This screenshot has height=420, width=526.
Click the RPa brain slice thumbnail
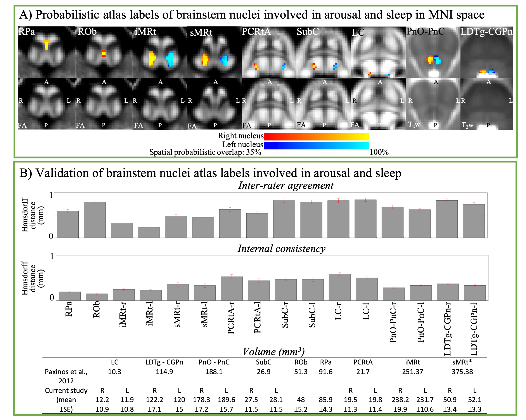46,52
